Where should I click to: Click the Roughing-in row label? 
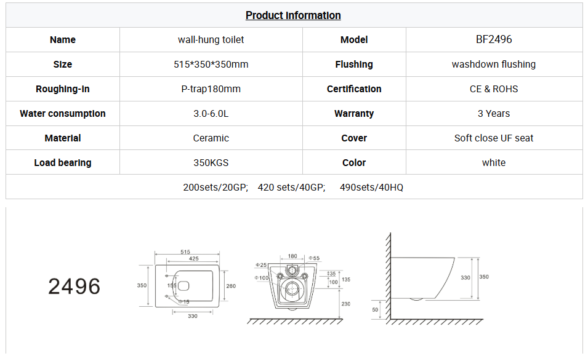click(x=63, y=89)
